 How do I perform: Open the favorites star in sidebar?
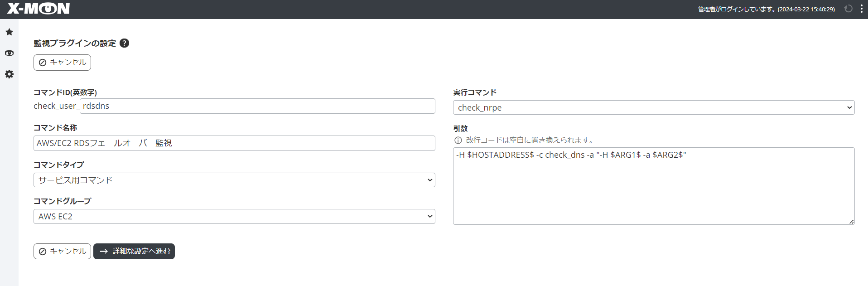tap(9, 32)
